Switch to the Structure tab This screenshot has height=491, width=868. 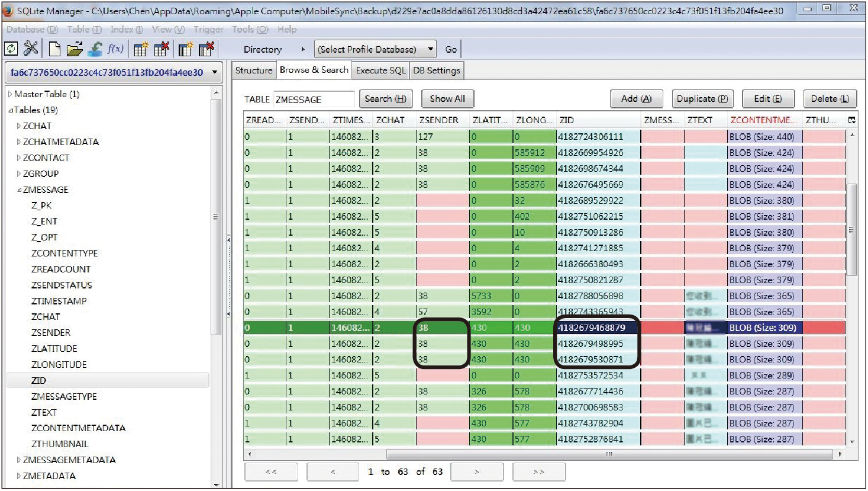click(254, 70)
